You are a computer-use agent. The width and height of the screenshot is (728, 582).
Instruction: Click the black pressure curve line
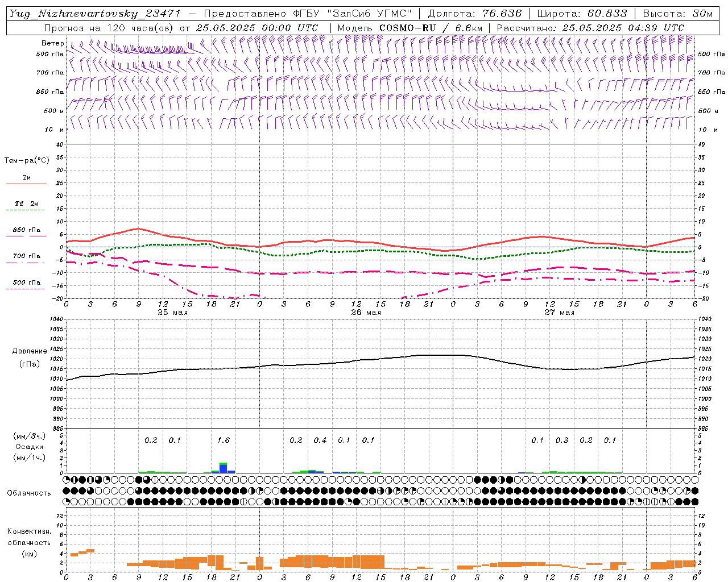click(381, 359)
